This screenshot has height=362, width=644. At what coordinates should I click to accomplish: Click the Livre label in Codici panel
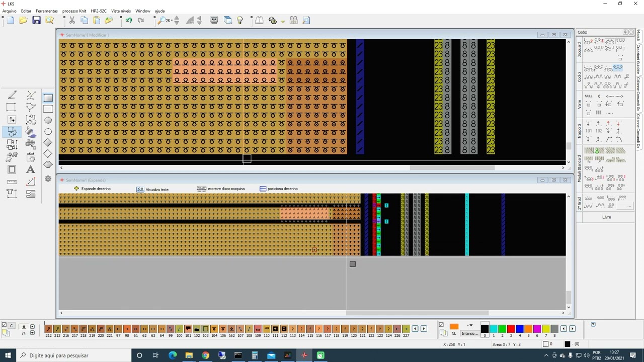pos(606,217)
